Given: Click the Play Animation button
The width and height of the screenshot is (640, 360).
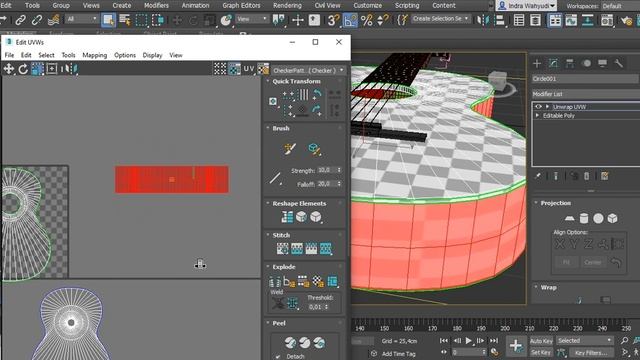Looking at the screenshot, I should [469, 340].
